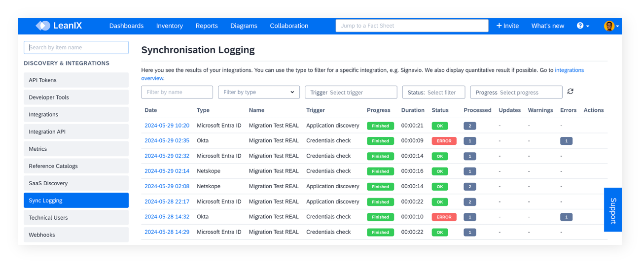The width and height of the screenshot is (644, 267).
Task: Click OK status badge for 02:14 entry
Action: [440, 171]
